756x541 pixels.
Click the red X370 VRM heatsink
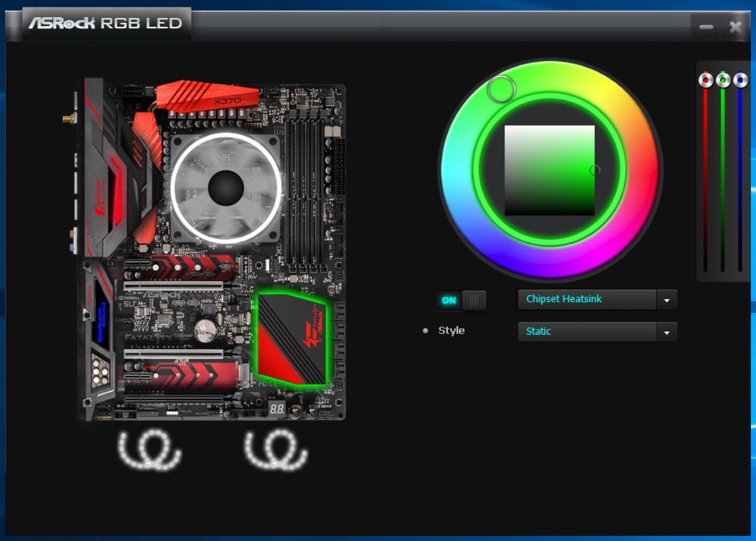point(207,97)
